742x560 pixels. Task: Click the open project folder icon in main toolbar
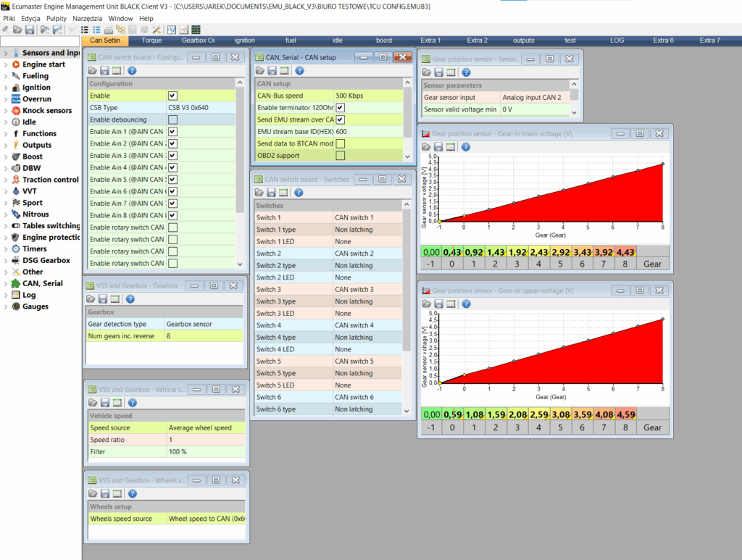[17, 30]
